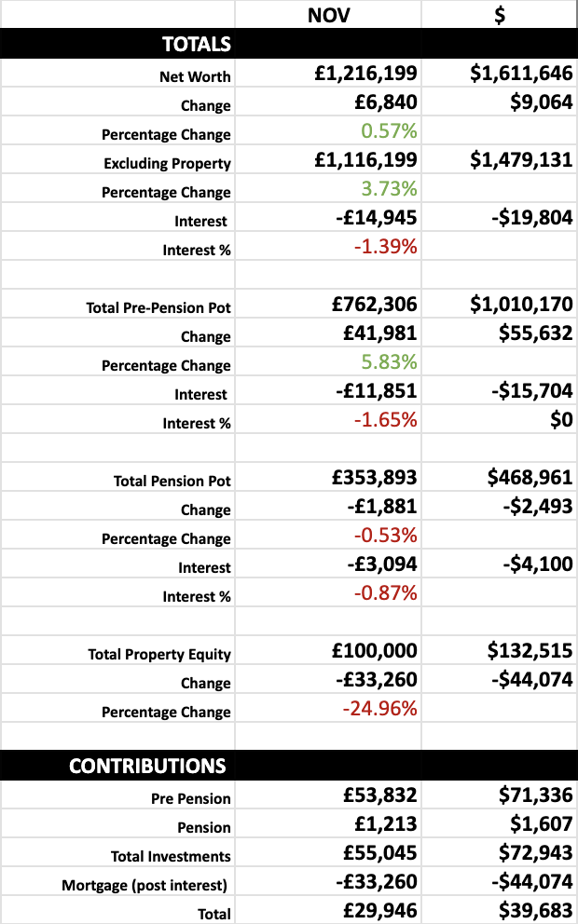Select the $ column header cell
The height and width of the screenshot is (924, 578).
pyautogui.click(x=500, y=15)
